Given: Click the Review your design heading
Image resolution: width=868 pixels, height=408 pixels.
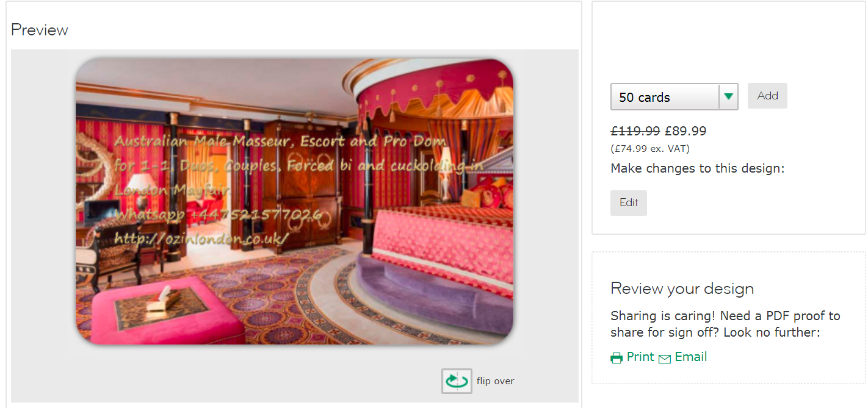Looking at the screenshot, I should pos(682,288).
